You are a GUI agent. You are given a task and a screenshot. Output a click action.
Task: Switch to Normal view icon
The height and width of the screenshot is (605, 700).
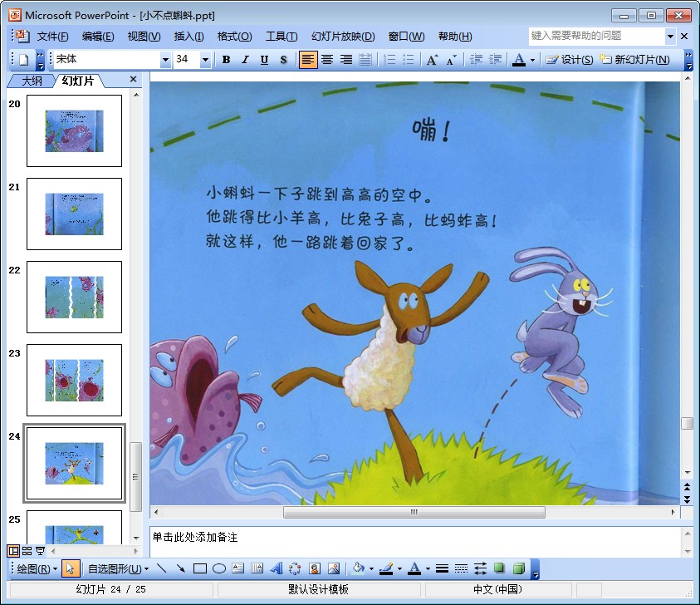[13, 551]
